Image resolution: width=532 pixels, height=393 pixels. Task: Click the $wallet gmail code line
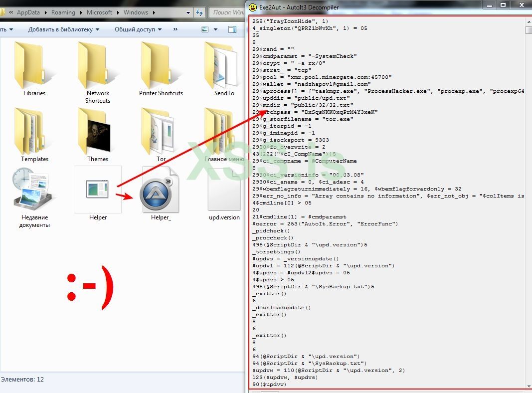pyautogui.click(x=312, y=84)
